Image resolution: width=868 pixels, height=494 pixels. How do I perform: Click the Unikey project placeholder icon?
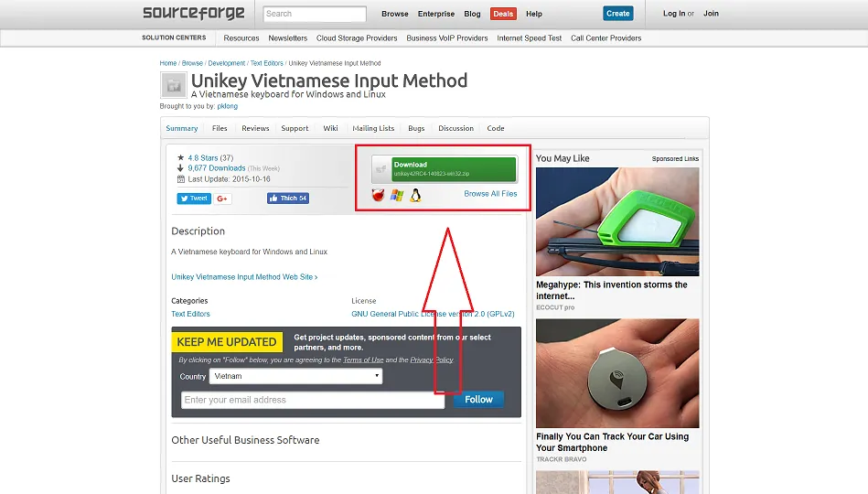[x=173, y=85]
